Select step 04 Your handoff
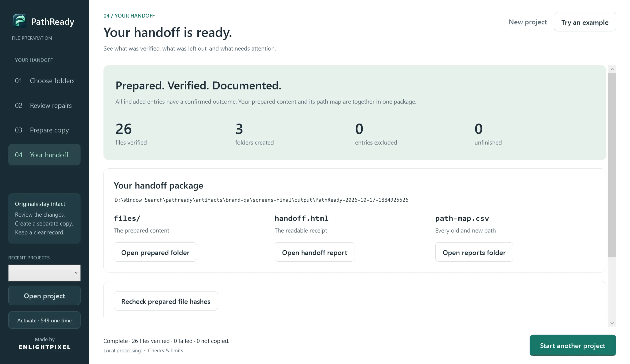630x364 pixels. (x=44, y=155)
